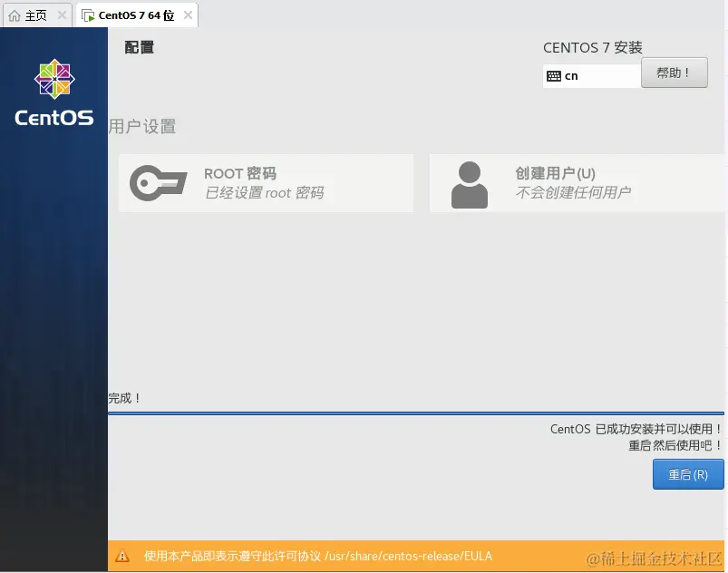Click 不会创建任何用户 status text

point(573,192)
